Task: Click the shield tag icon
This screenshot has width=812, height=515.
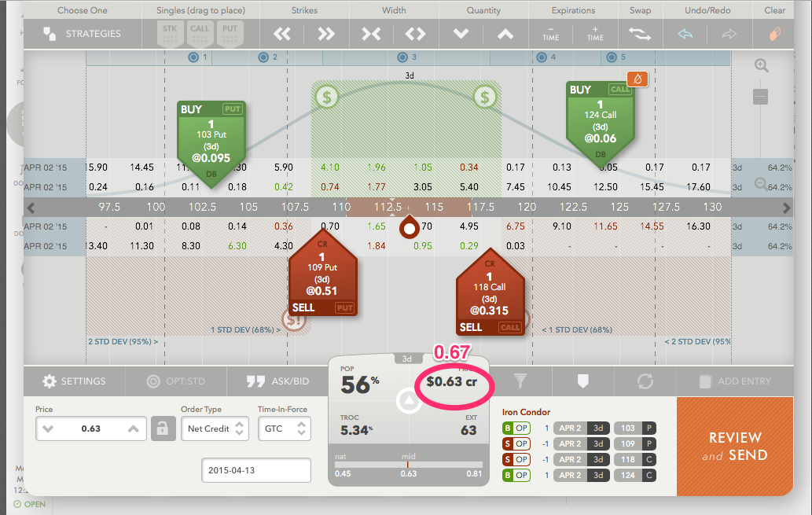Action: 582,381
